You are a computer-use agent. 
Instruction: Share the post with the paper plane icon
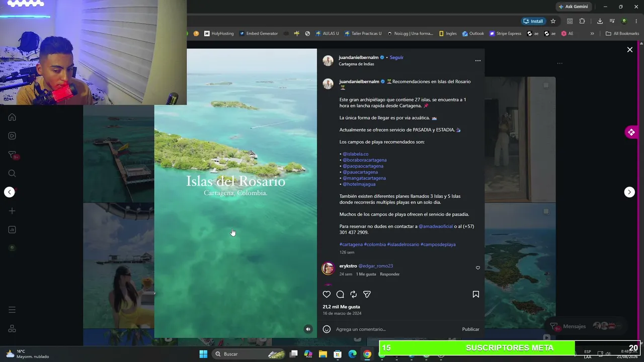(367, 295)
